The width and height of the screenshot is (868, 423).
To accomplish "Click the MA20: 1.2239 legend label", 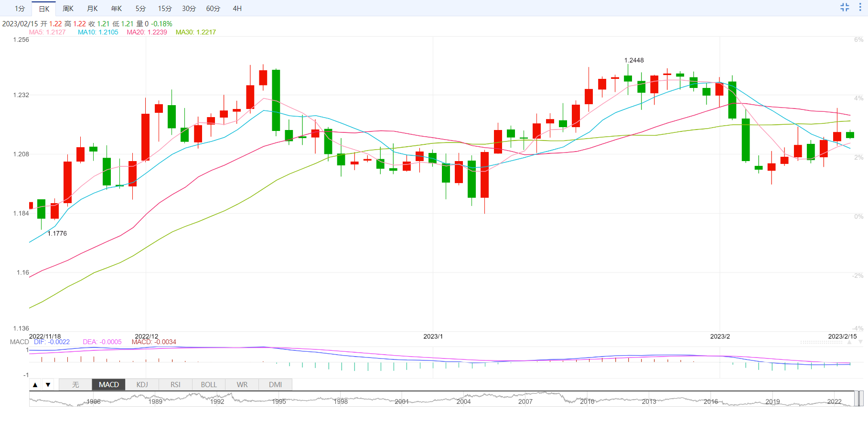I will click(147, 32).
